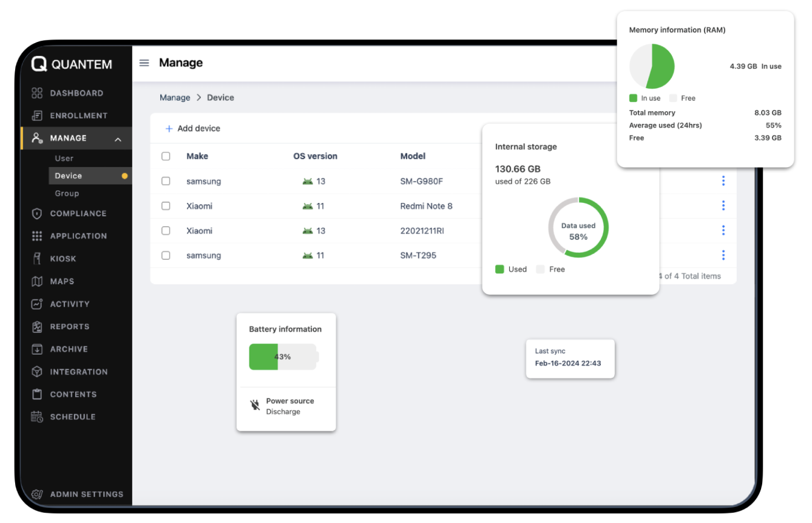
Task: Open three-dot menu for Redmi Note 8 row
Action: pos(723,206)
